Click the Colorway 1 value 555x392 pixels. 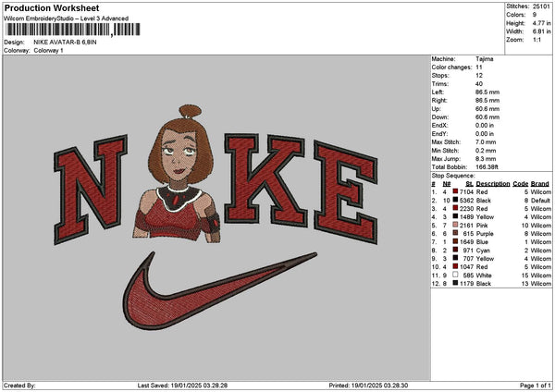tap(48, 51)
